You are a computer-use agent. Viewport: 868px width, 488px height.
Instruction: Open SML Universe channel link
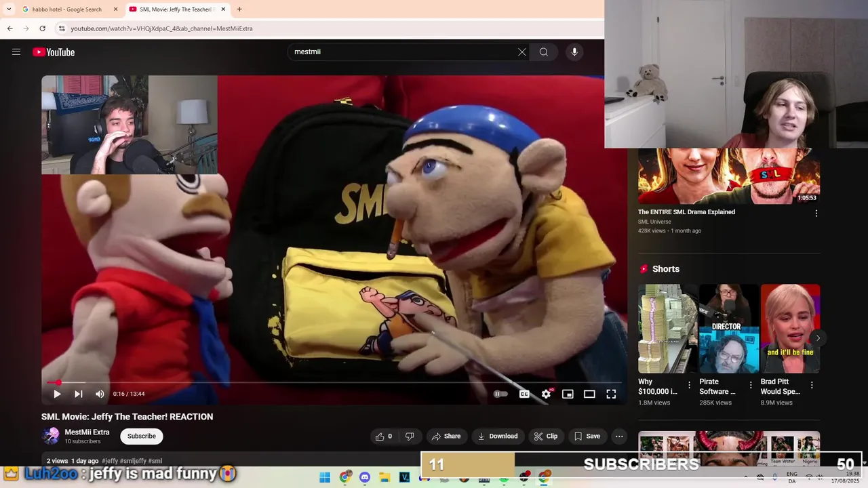654,222
